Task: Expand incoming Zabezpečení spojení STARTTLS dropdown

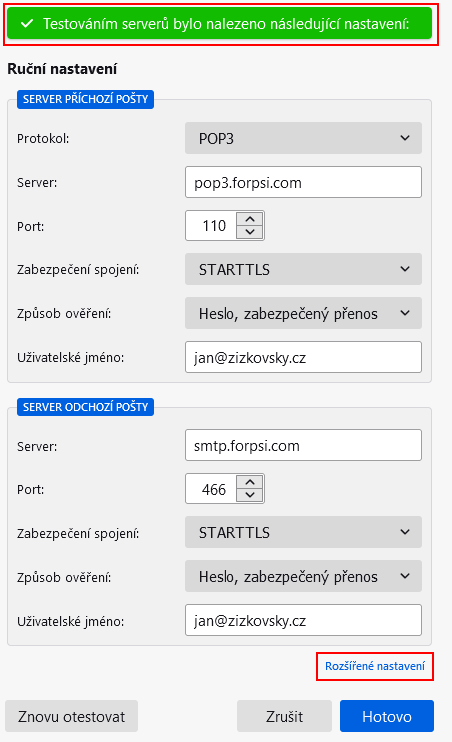Action: coord(303,269)
